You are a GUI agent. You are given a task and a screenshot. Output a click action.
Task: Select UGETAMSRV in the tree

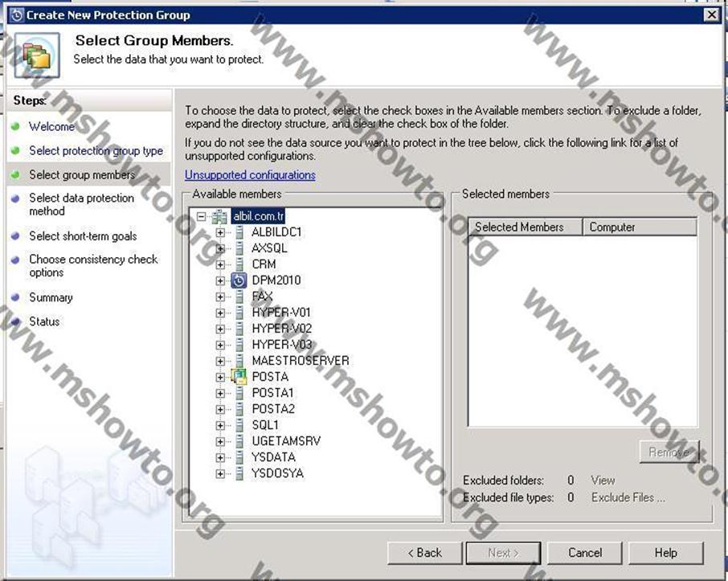[x=286, y=441]
